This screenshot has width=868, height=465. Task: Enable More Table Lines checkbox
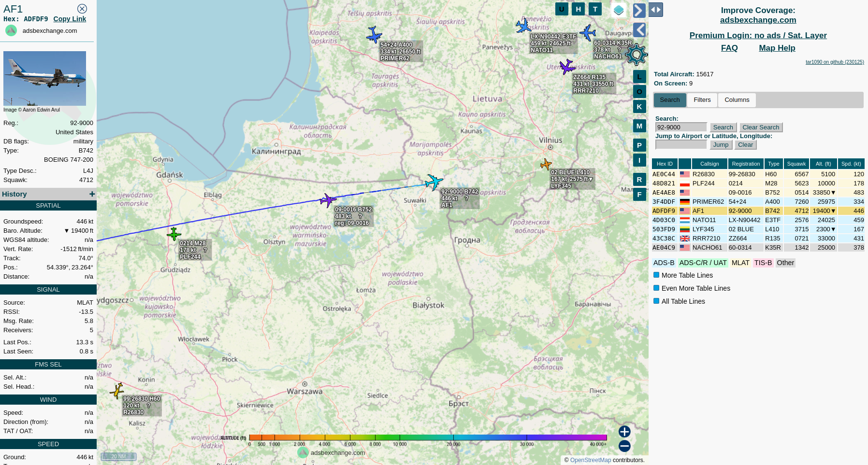[x=656, y=275]
